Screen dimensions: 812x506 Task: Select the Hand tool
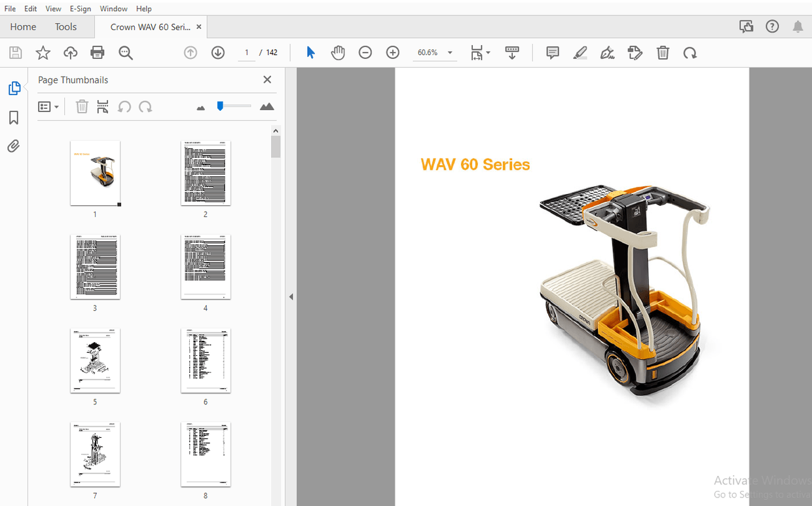tap(338, 52)
